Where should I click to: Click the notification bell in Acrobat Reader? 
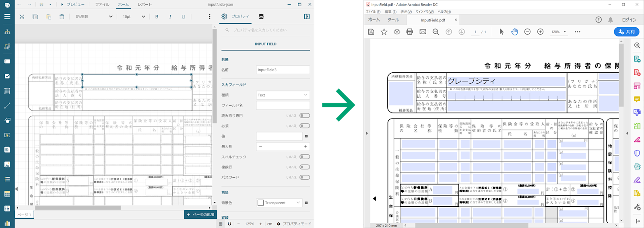611,20
